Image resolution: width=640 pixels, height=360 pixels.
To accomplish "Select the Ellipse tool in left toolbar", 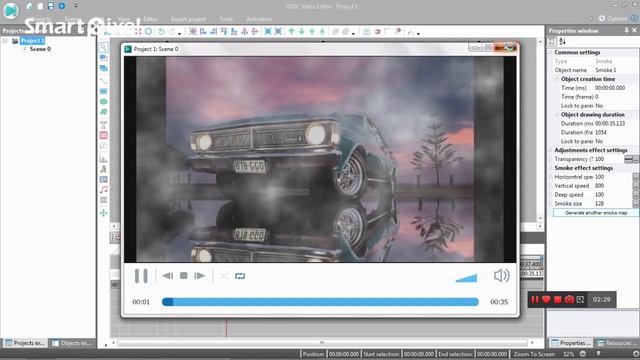I will [x=103, y=101].
